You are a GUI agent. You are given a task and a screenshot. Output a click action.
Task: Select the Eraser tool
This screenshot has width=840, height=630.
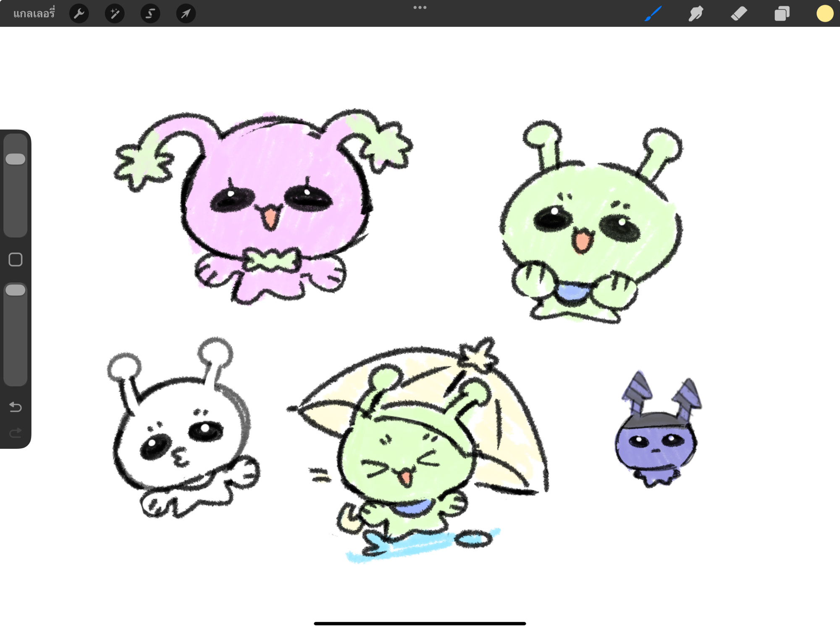click(x=739, y=14)
